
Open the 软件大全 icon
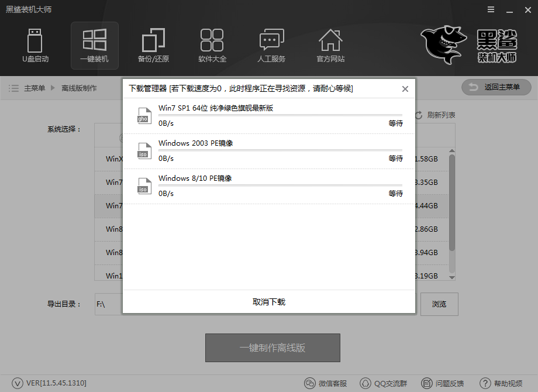coord(212,46)
